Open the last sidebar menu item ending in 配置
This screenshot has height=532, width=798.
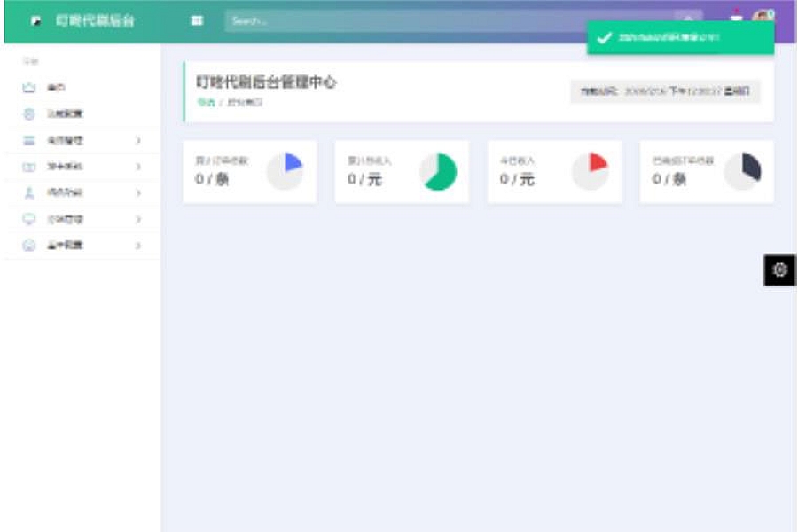(x=65, y=246)
